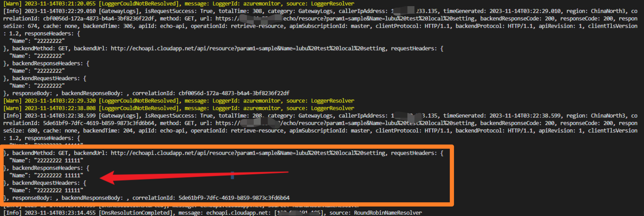Click correlationId 5de61bf9 after backendResponseBody
Viewport: 644px width, 216px height.
(234, 198)
